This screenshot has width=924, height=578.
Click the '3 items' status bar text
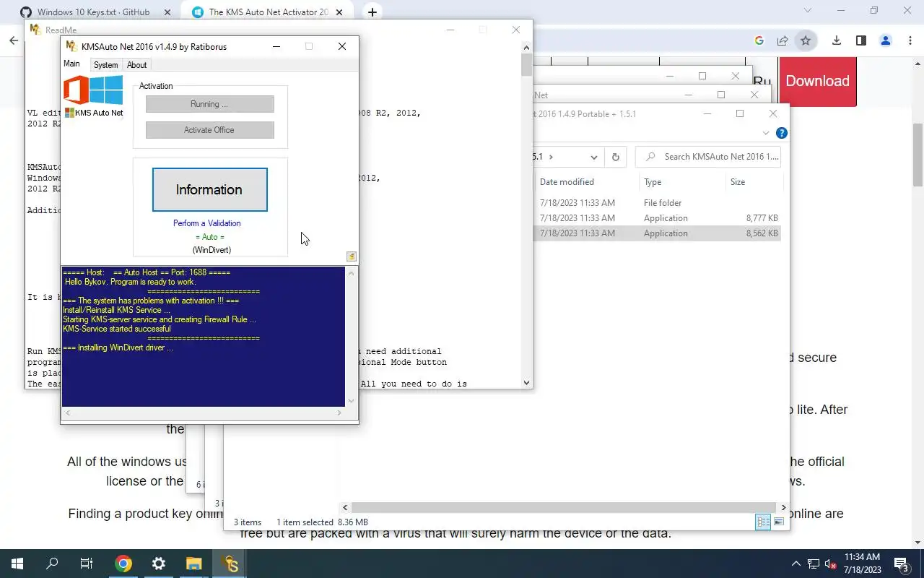click(x=248, y=522)
